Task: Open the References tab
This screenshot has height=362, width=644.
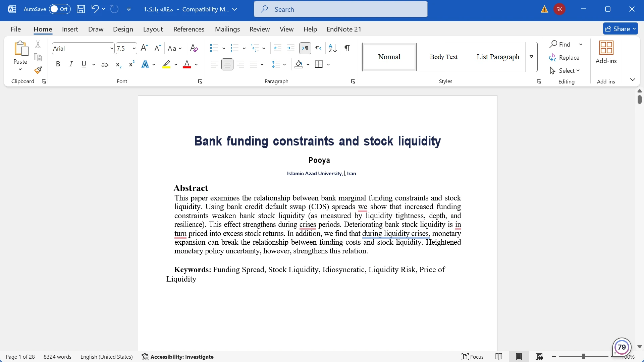Action: [189, 29]
